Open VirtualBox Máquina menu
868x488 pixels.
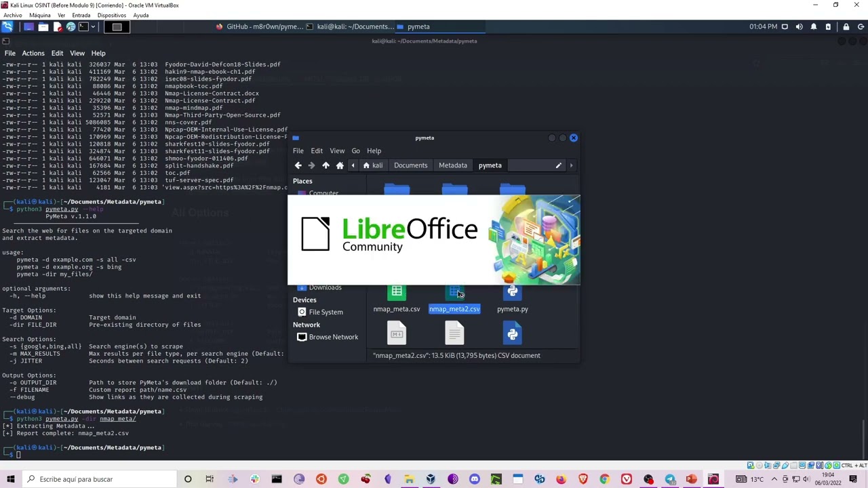point(39,15)
